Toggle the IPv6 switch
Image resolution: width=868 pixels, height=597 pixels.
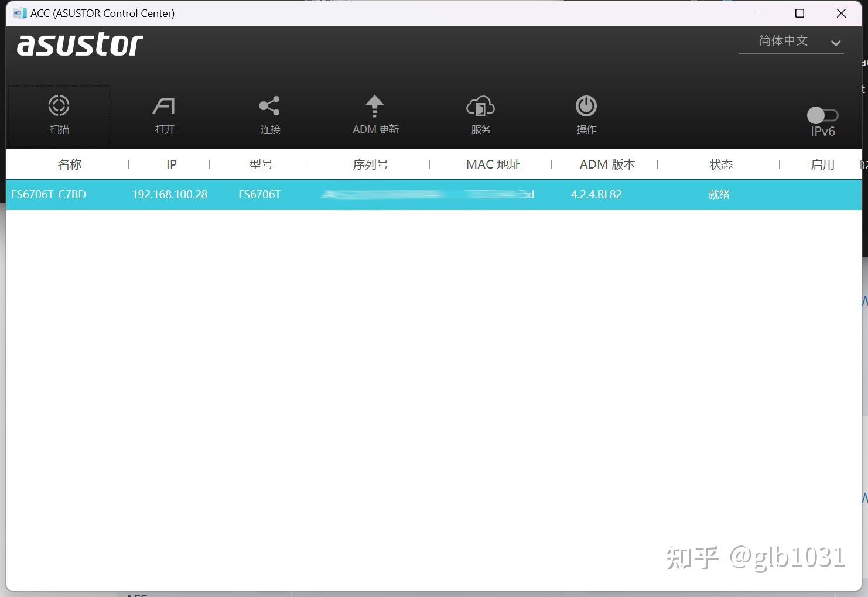(822, 115)
